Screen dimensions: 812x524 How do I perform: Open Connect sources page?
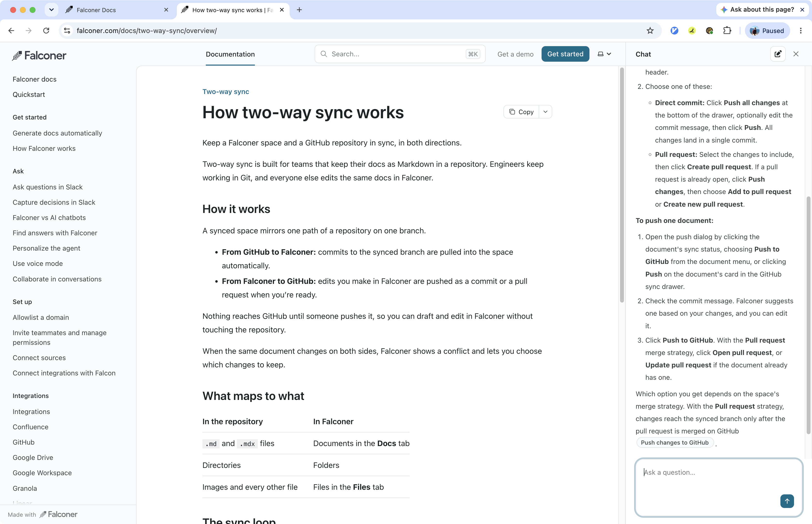point(39,358)
